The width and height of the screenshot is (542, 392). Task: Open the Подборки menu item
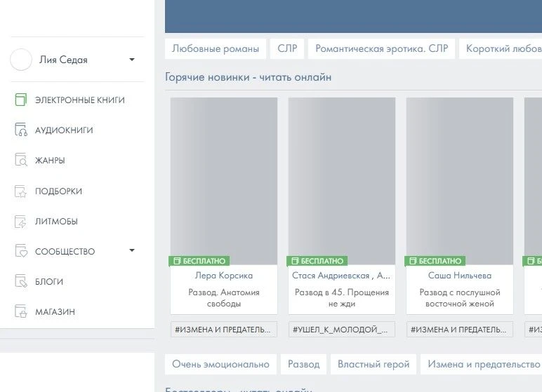click(58, 191)
